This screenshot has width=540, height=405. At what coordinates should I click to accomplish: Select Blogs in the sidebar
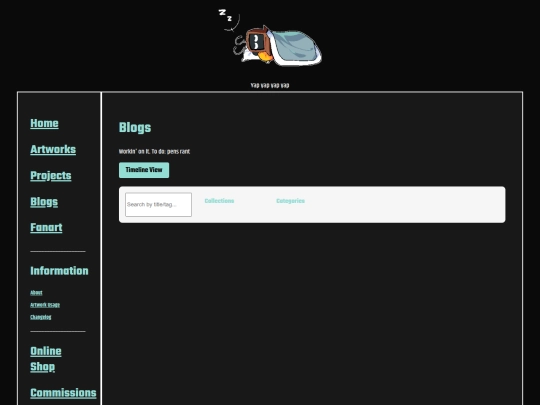[44, 202]
